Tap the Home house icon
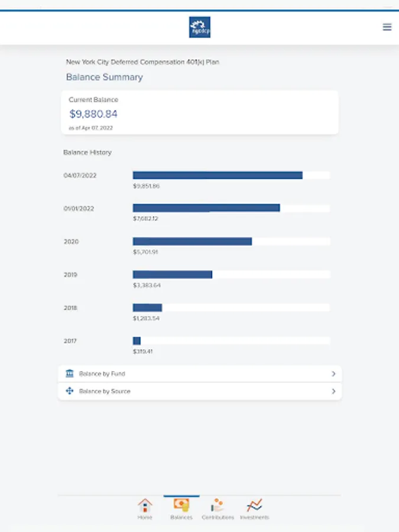 point(145,506)
